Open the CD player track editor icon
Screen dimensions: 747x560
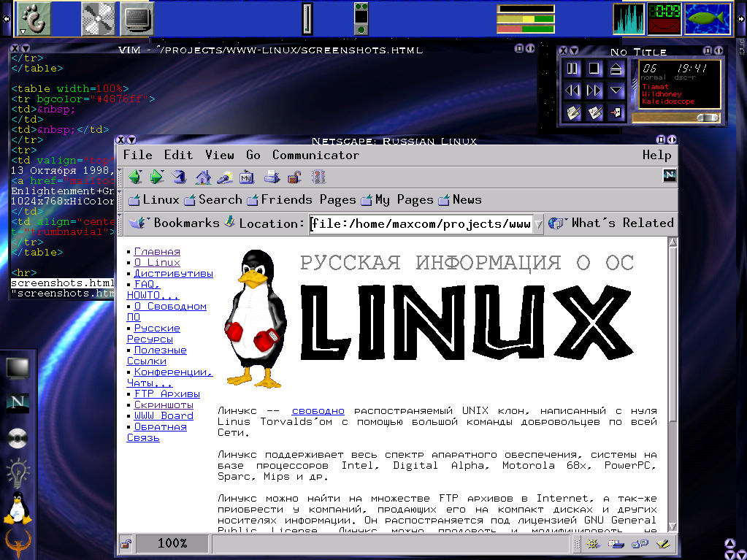pyautogui.click(x=572, y=113)
